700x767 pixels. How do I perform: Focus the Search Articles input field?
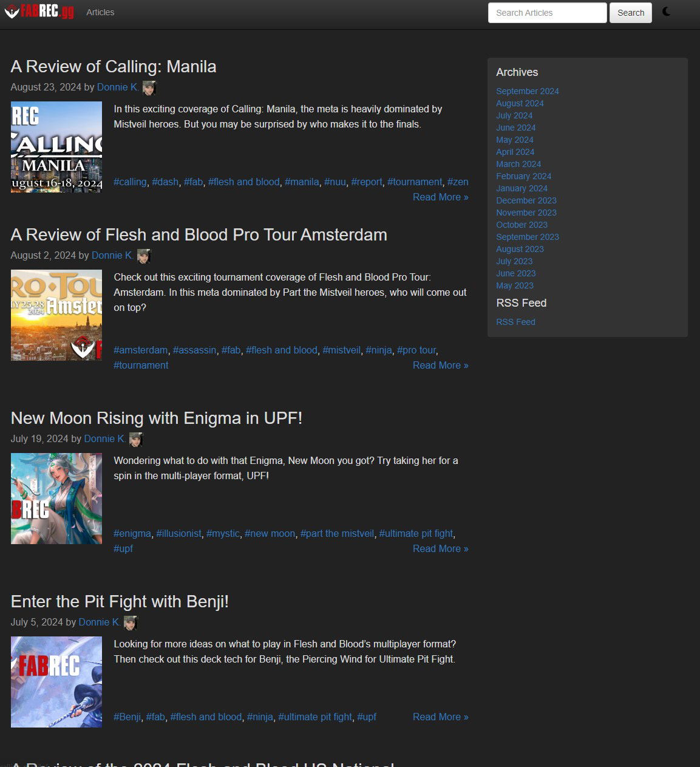click(x=547, y=13)
